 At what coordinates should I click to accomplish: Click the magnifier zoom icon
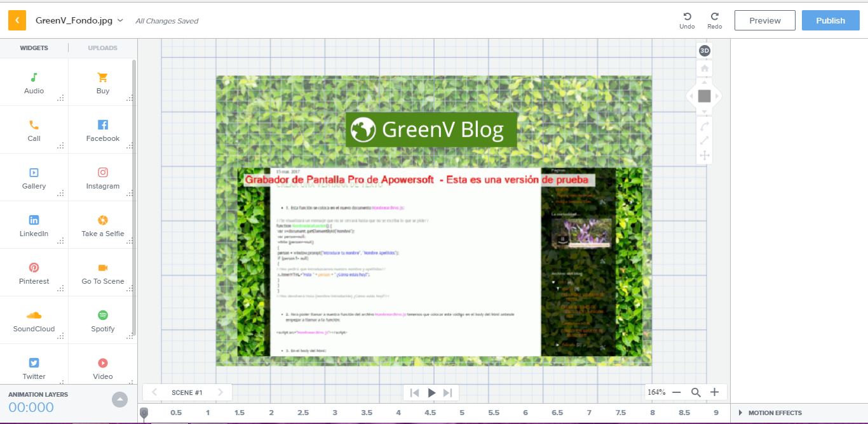[696, 392]
